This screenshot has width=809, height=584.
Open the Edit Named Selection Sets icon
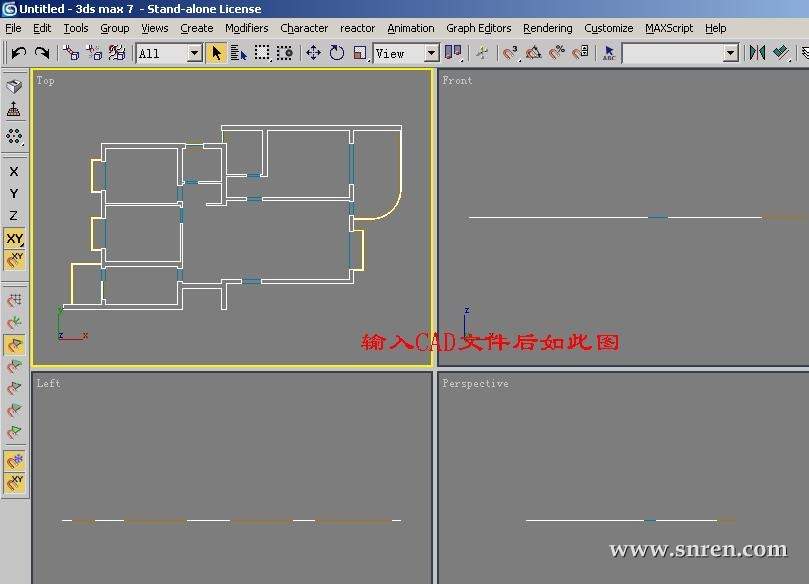pos(609,53)
